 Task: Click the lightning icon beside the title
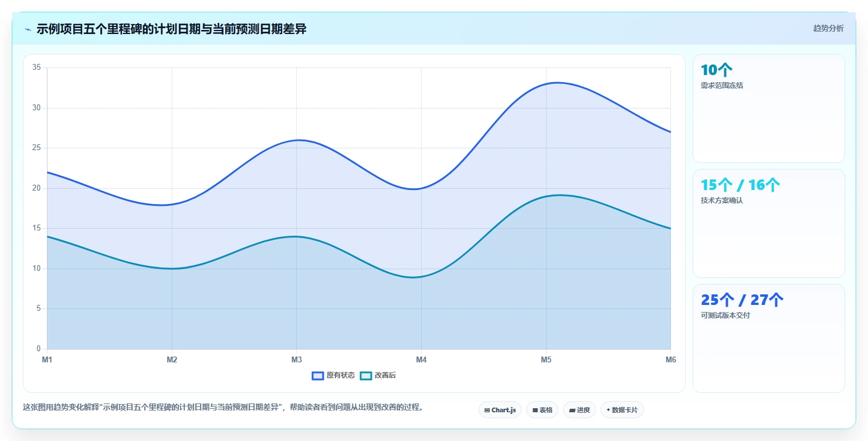coord(28,29)
